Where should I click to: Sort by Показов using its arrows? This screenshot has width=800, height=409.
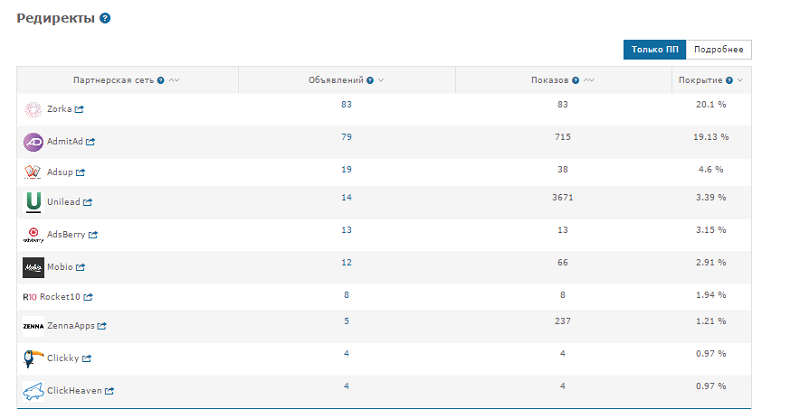coord(589,80)
